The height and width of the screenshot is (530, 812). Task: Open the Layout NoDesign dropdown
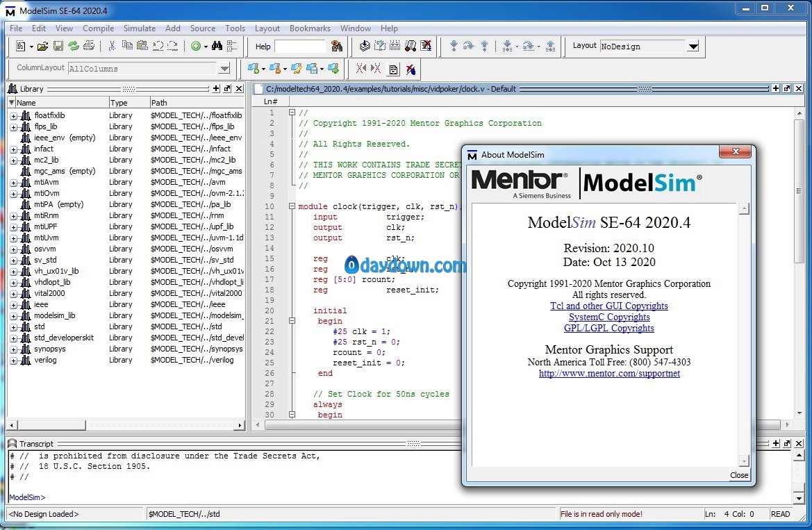[693, 47]
